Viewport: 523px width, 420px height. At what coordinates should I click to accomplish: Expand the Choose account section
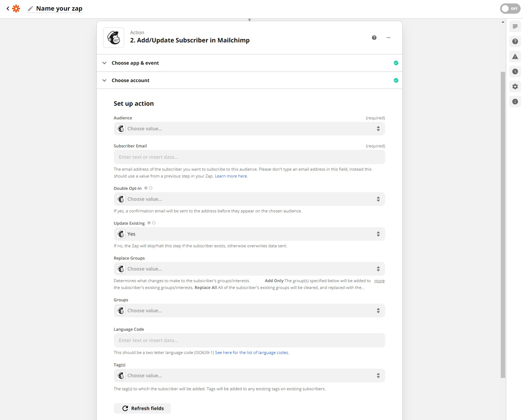tap(249, 80)
